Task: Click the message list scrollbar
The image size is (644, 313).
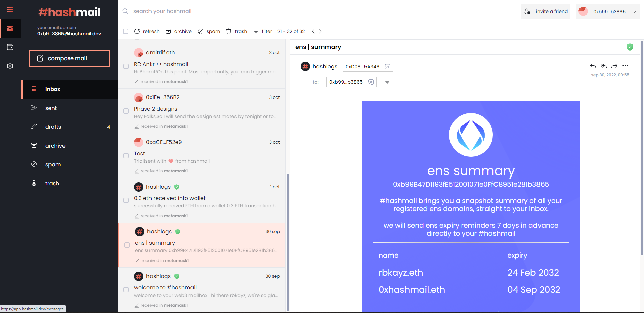Action: coord(288,243)
